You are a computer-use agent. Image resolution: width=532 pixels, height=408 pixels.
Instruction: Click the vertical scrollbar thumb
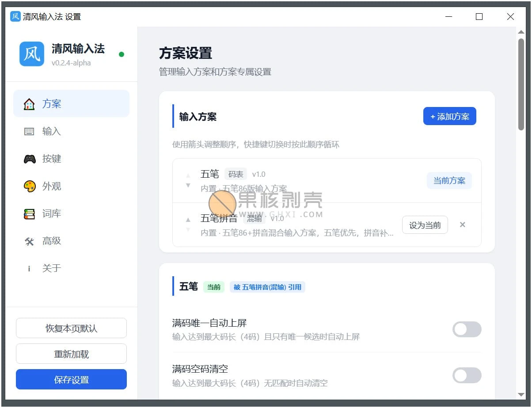pos(521,84)
